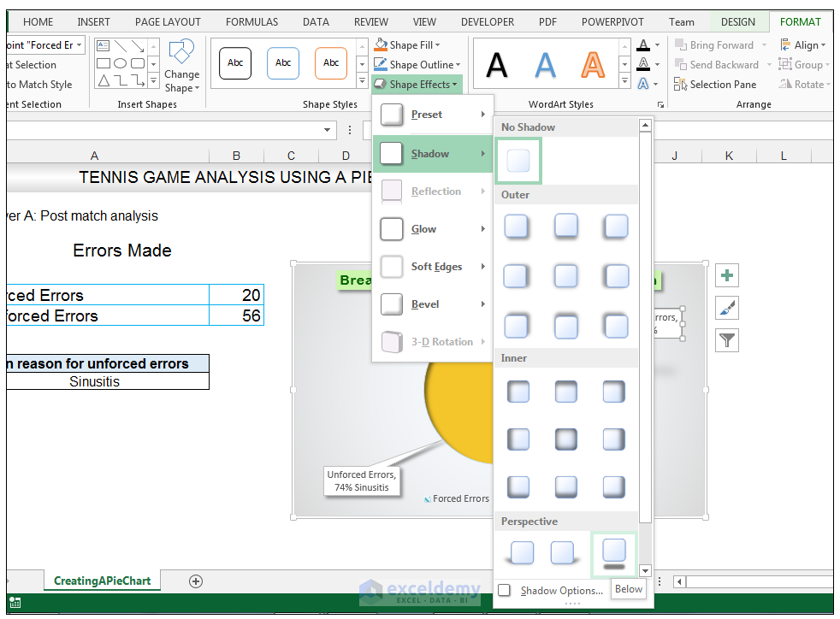Select the blue Abc shape style

283,63
